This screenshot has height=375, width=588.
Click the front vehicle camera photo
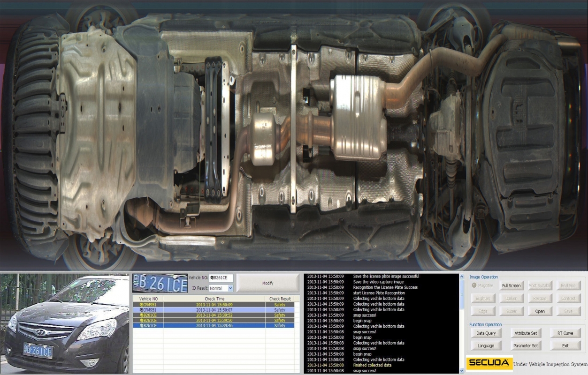(65, 323)
